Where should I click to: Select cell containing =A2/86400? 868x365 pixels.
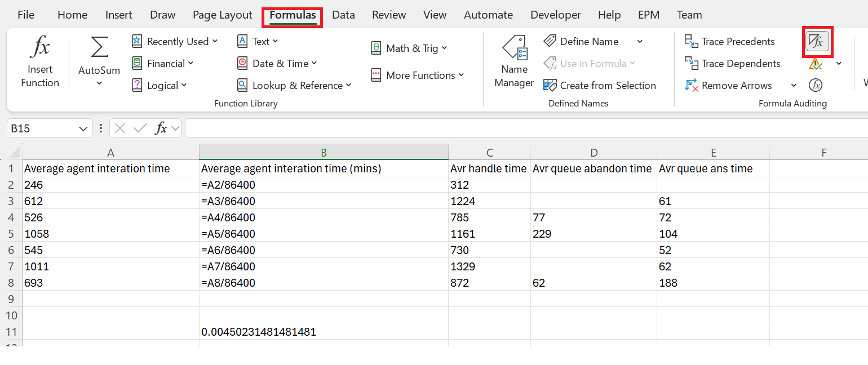[x=324, y=185]
